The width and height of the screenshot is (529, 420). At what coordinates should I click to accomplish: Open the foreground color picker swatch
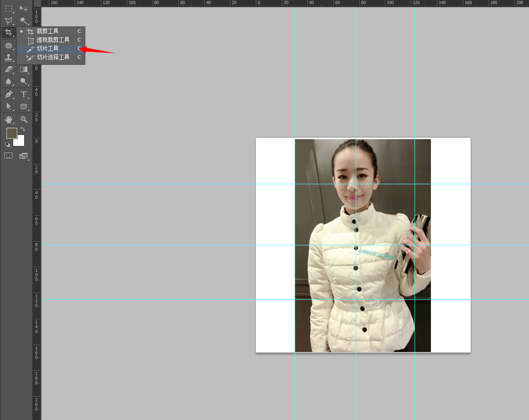(x=11, y=133)
